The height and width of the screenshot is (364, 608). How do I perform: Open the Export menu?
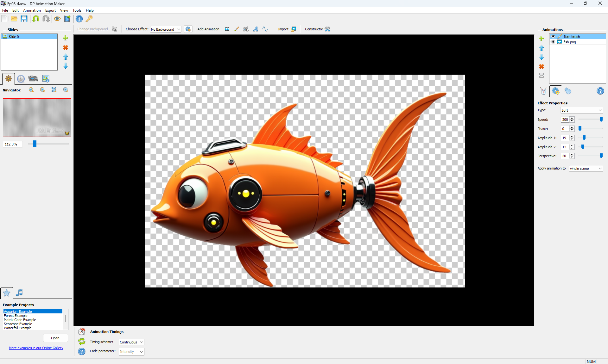tap(50, 10)
